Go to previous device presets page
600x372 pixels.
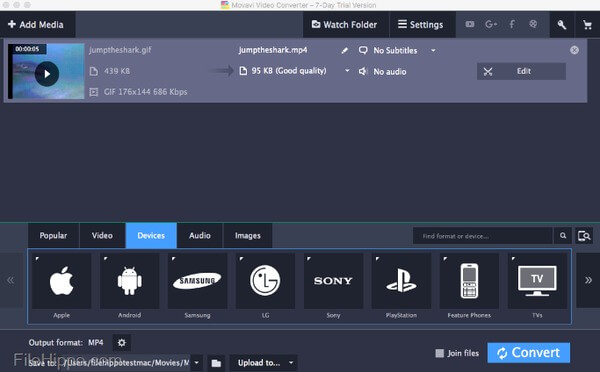click(x=11, y=280)
